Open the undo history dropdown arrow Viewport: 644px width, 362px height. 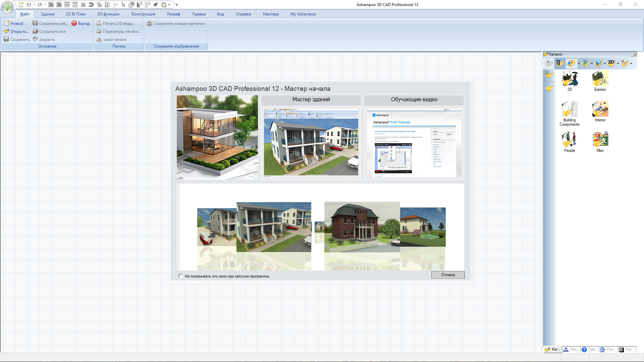click(x=34, y=5)
